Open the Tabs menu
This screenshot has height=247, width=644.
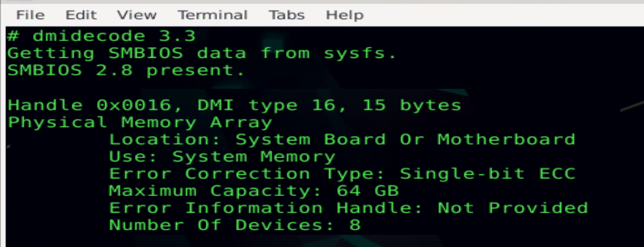[287, 15]
